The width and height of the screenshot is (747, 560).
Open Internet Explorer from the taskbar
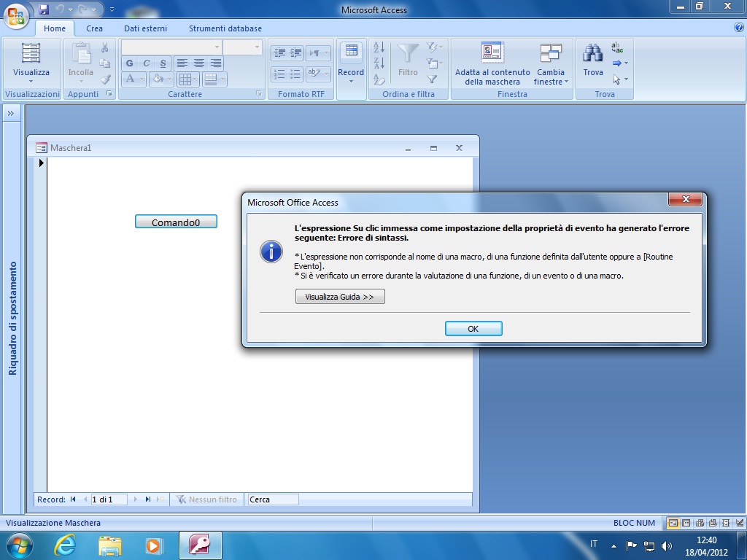click(64, 545)
